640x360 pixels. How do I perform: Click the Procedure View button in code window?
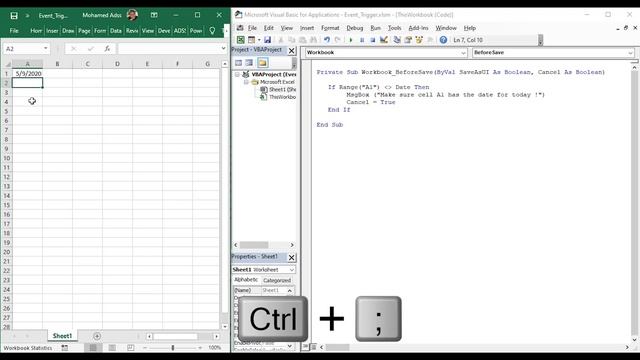coord(305,347)
